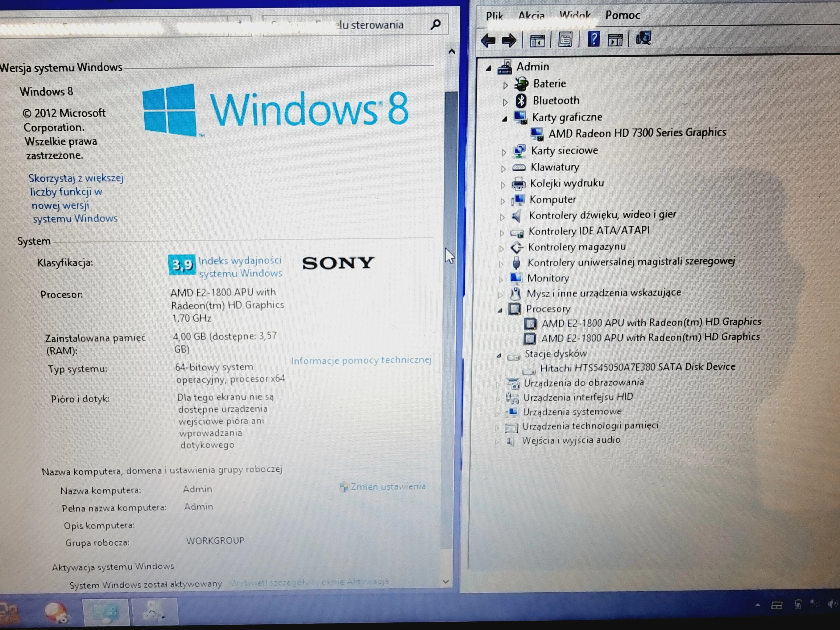Open Skorzystaj z większej liczby funkcji link
Image resolution: width=840 pixels, height=630 pixels.
(x=76, y=198)
